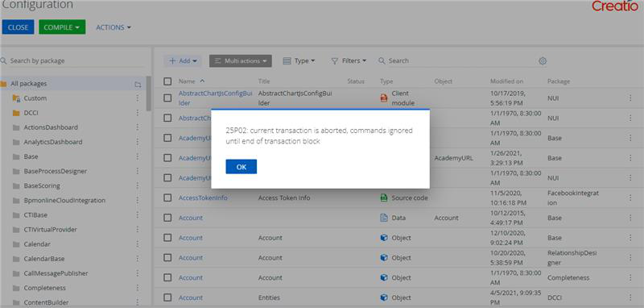Click the Data type icon in Account row
Viewport: 644px width, 308px height.
pos(384,218)
